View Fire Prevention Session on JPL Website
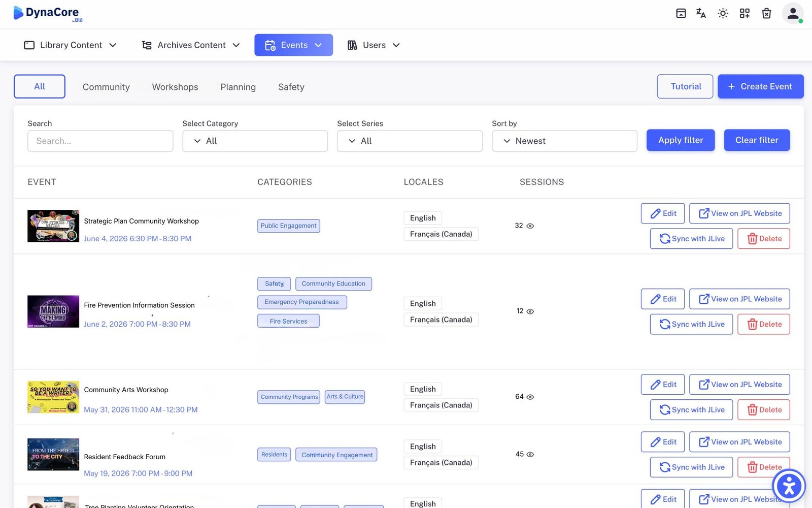 (x=739, y=299)
